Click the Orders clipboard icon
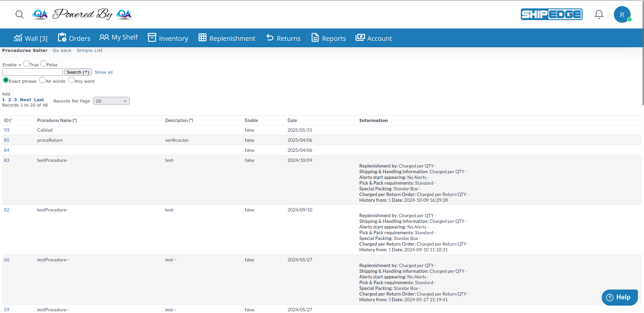This screenshot has width=644, height=313. (62, 38)
